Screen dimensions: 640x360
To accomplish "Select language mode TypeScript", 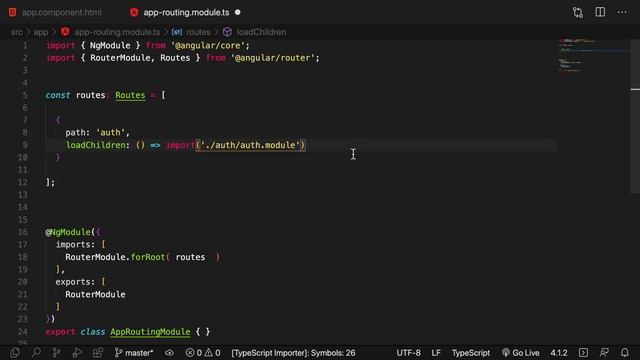I will coord(471,353).
